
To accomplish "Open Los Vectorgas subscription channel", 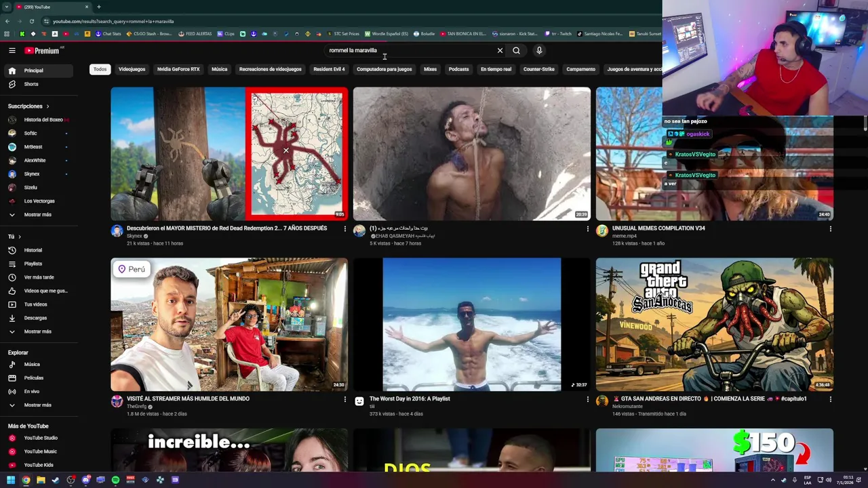I will [39, 201].
